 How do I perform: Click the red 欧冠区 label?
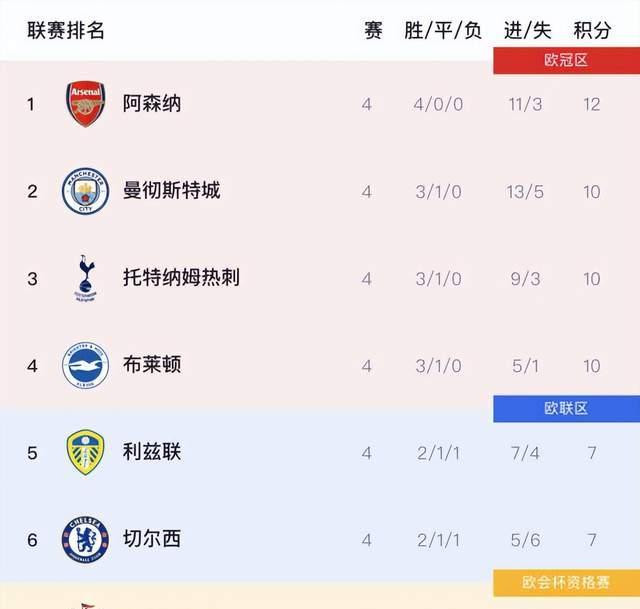pos(566,60)
